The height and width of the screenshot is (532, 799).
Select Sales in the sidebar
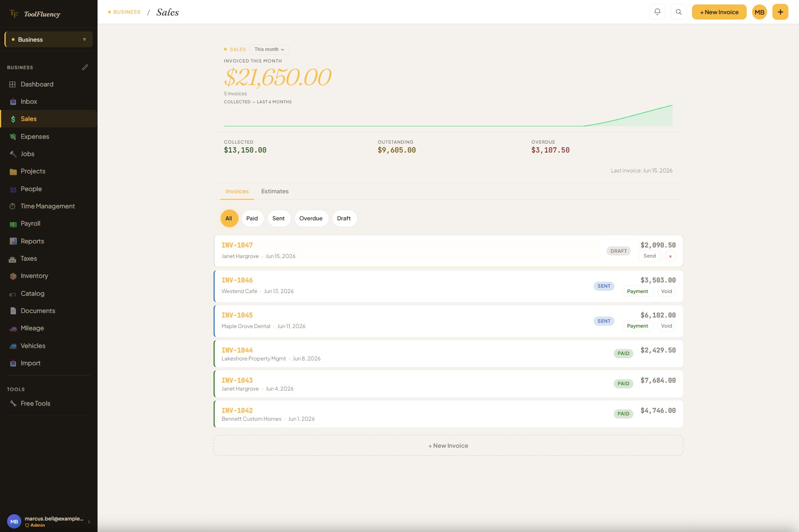click(49, 119)
